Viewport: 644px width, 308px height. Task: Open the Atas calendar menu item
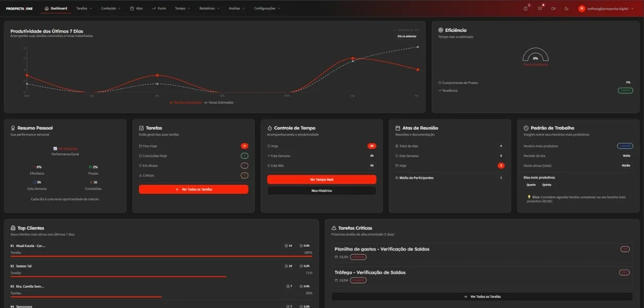[136, 8]
